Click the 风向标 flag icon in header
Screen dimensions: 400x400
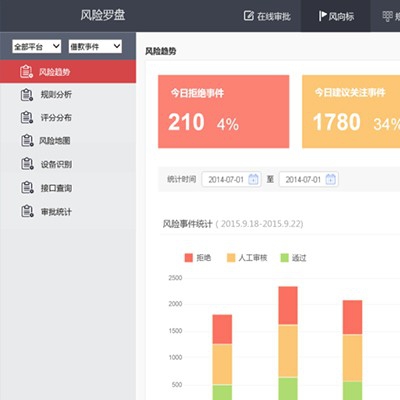[322, 16]
